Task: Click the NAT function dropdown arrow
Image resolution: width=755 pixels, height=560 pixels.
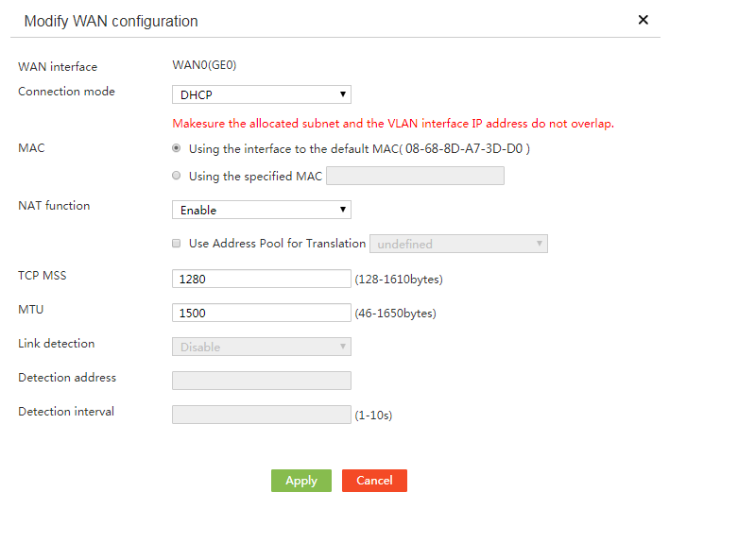Action: 343,210
